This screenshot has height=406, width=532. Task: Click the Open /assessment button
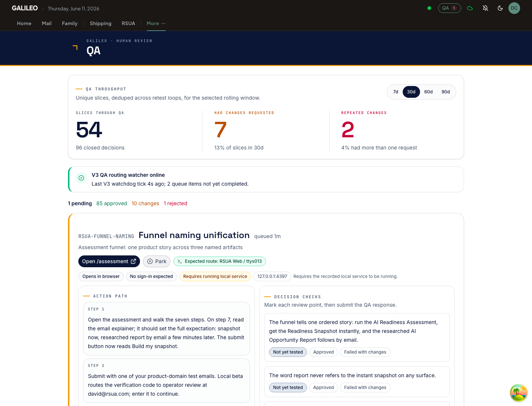[x=109, y=261]
